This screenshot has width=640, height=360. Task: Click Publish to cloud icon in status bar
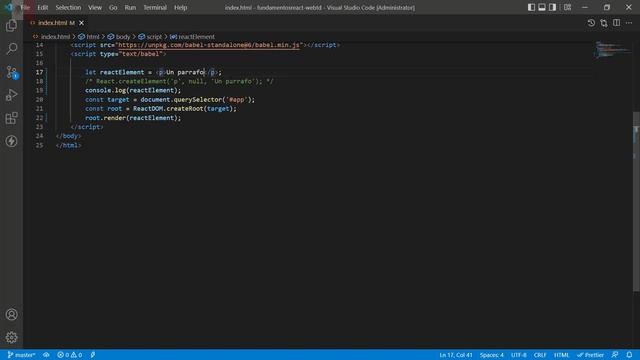pos(46,355)
